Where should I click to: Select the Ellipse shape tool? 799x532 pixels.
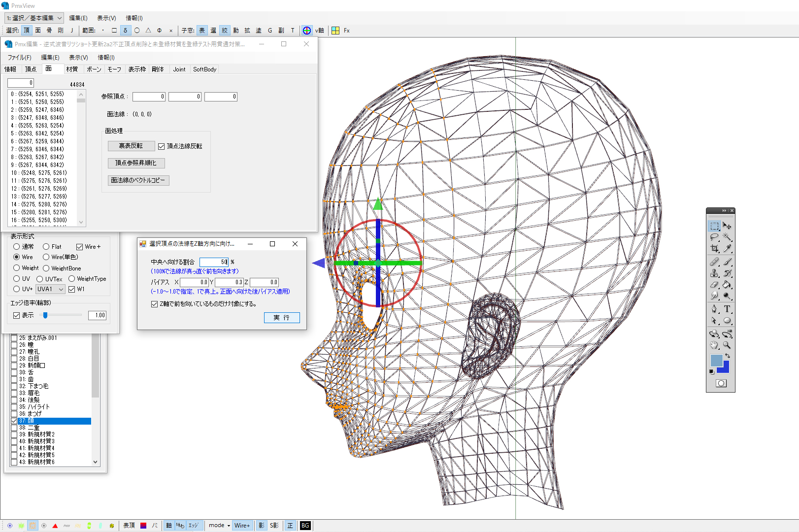[x=727, y=321]
